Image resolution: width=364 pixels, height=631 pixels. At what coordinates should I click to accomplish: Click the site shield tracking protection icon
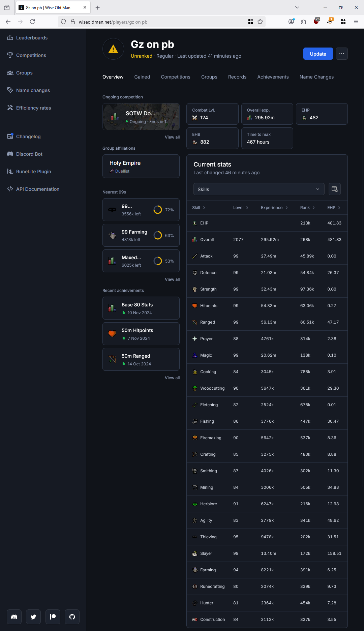pos(63,22)
